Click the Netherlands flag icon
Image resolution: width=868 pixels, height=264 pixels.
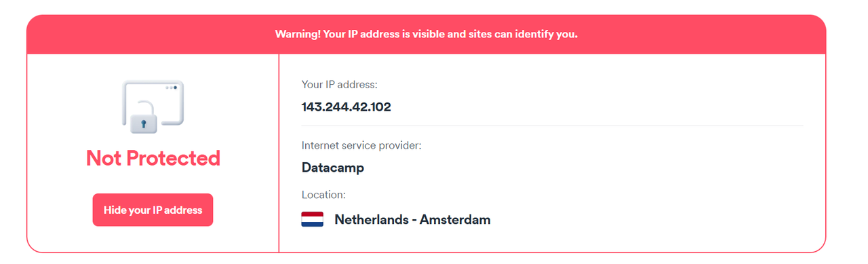coord(313,220)
